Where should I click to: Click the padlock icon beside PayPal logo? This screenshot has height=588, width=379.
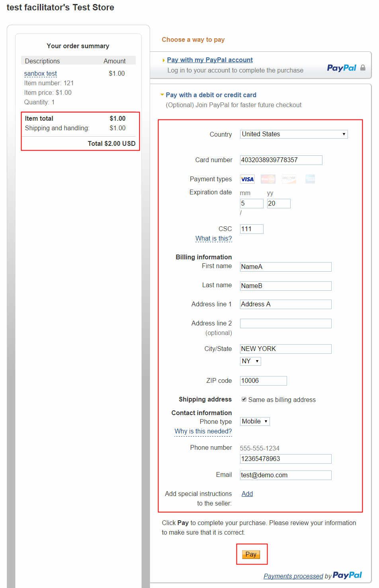click(363, 68)
